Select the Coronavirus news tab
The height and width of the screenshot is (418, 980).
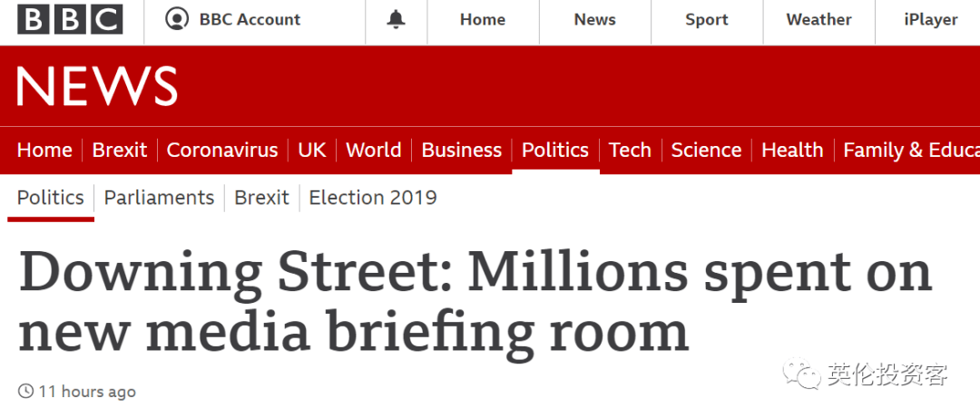pos(222,150)
